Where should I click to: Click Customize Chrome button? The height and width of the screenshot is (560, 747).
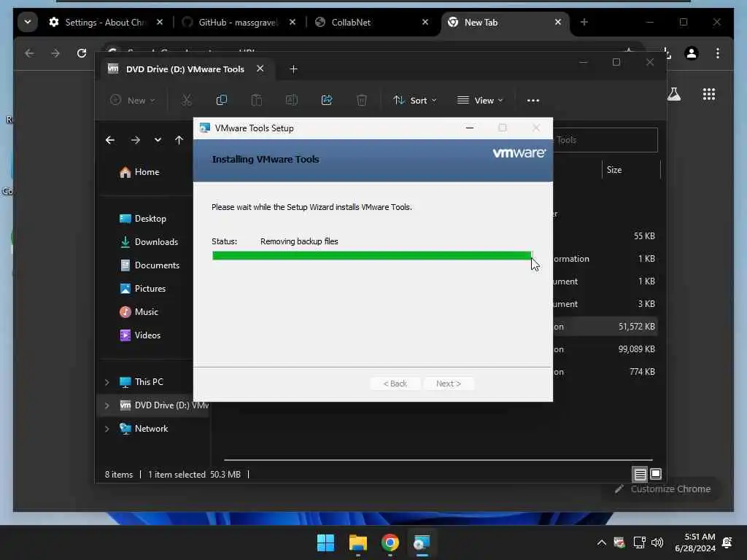pyautogui.click(x=662, y=489)
